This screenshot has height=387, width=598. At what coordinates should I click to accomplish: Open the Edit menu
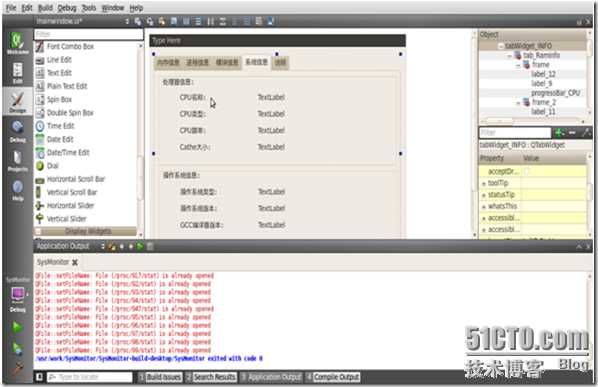27,8
